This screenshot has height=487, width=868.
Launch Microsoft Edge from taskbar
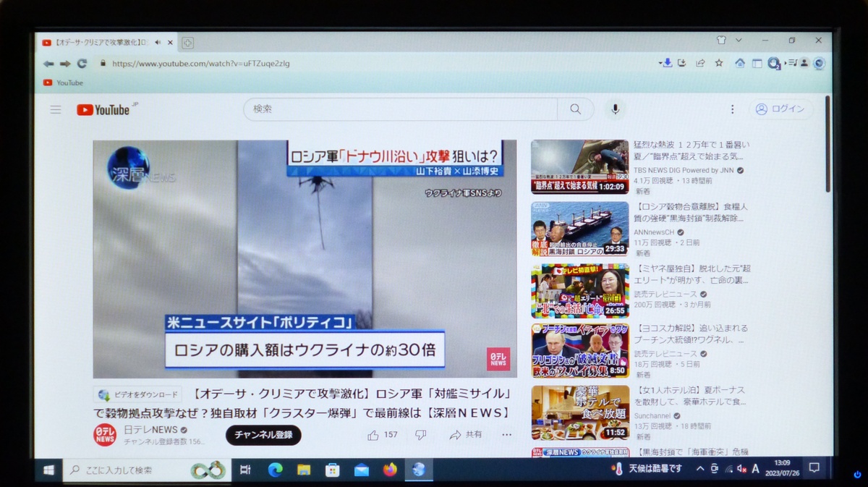point(275,470)
